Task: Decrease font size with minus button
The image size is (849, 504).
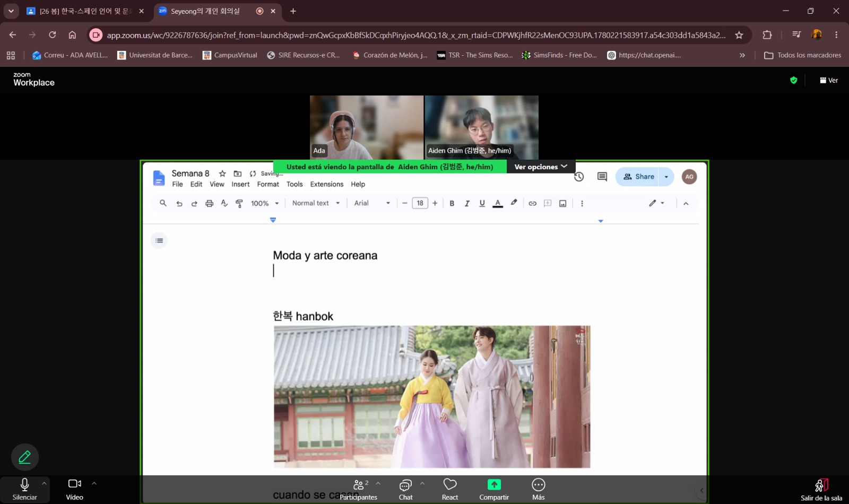Action: coord(405,203)
